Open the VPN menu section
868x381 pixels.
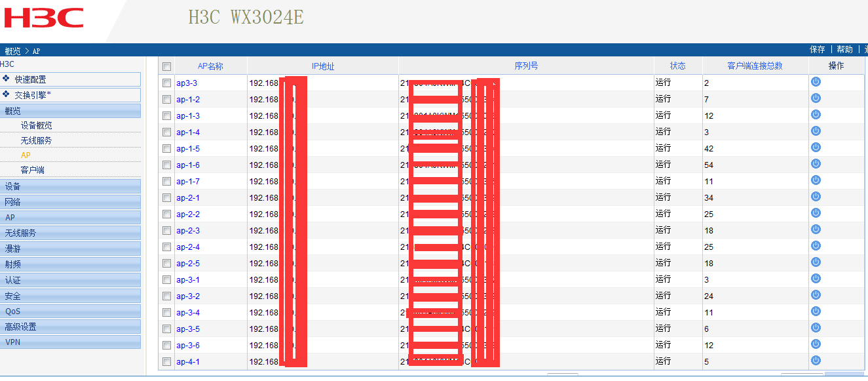pyautogui.click(x=70, y=342)
